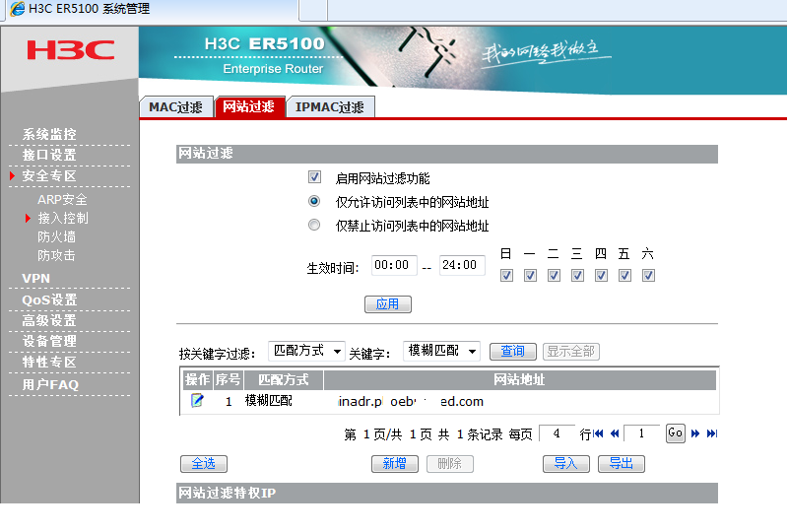Click the 新增 add button
The width and height of the screenshot is (788, 532).
pyautogui.click(x=395, y=464)
